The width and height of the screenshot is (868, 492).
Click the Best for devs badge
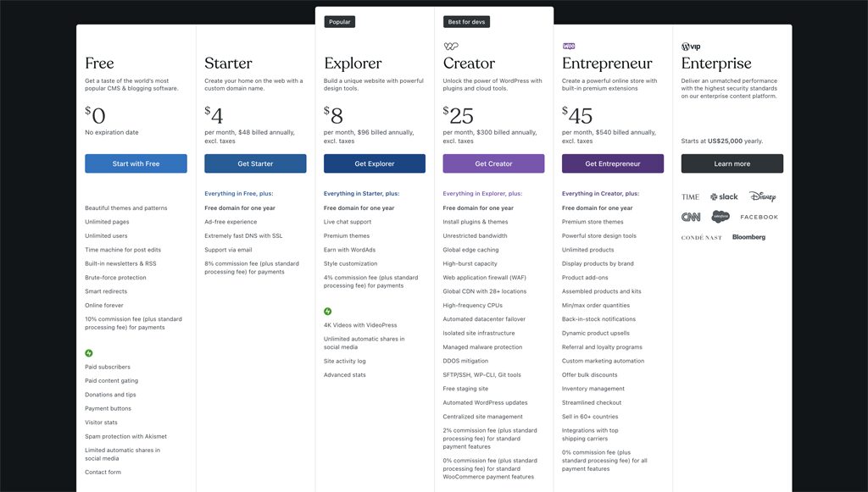[467, 22]
